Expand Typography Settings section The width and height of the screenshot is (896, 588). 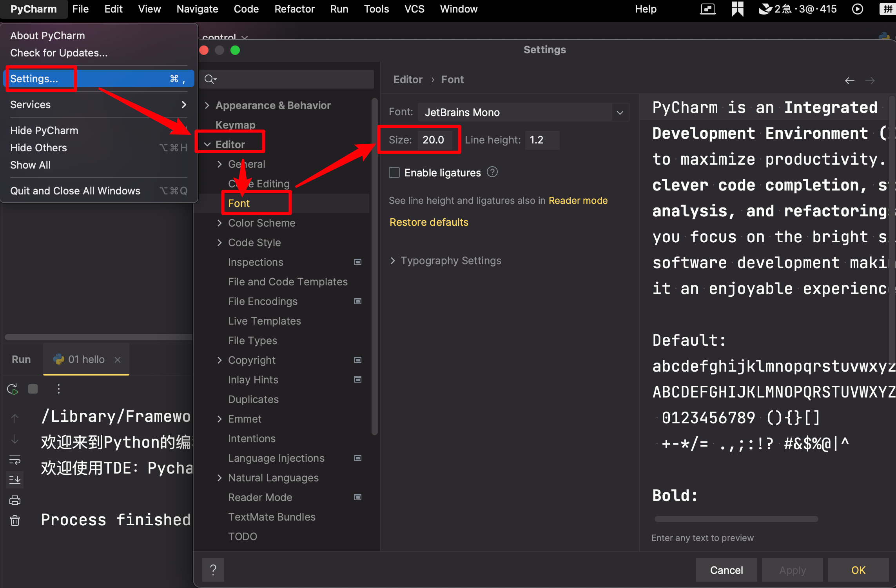point(393,261)
